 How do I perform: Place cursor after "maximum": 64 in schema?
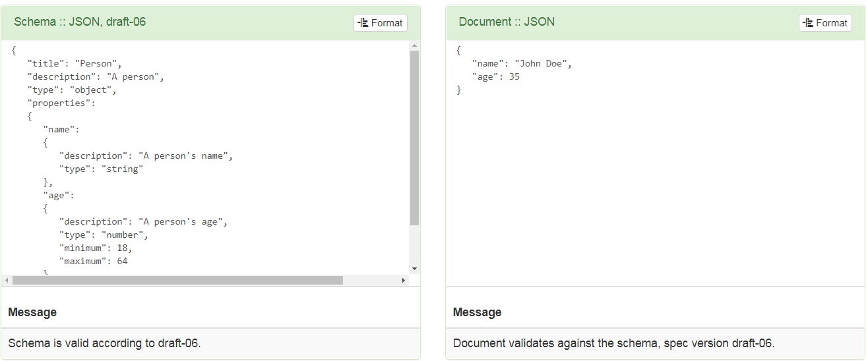128,261
